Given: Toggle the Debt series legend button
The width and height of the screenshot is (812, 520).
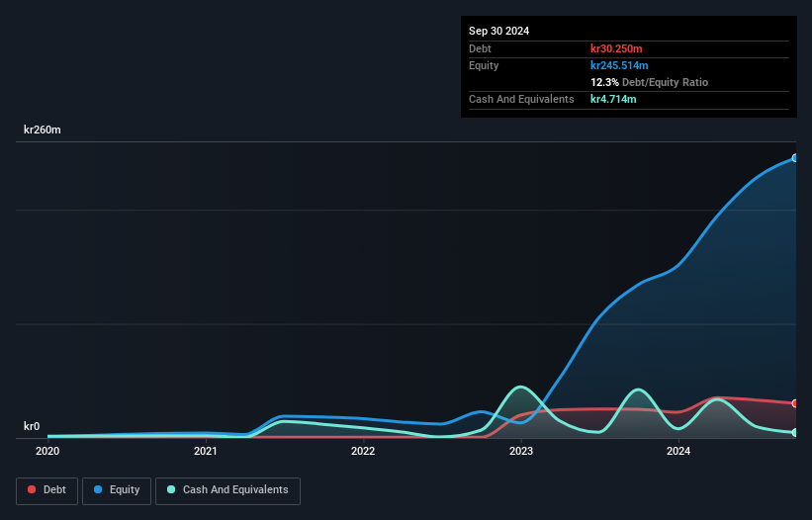Looking at the screenshot, I should tap(46, 490).
